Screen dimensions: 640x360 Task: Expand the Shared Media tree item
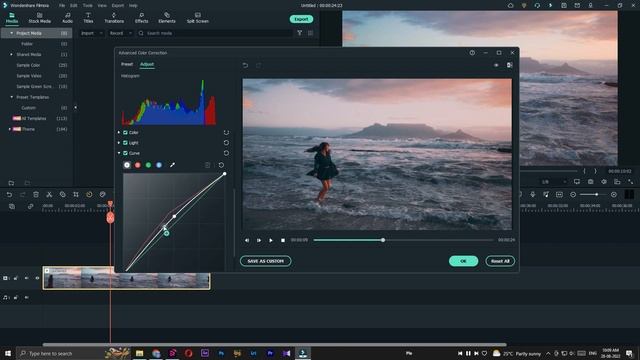[x=11, y=54]
